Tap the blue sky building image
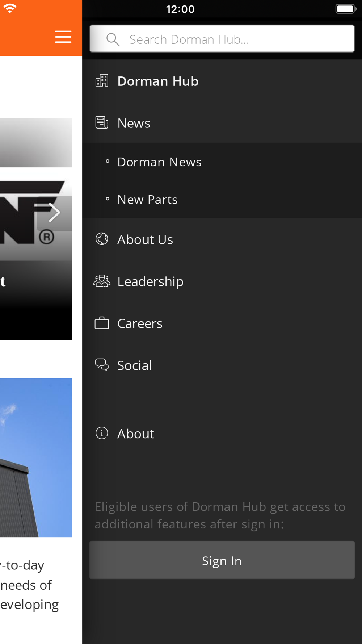Viewport: 362px width, 644px height. [x=36, y=457]
